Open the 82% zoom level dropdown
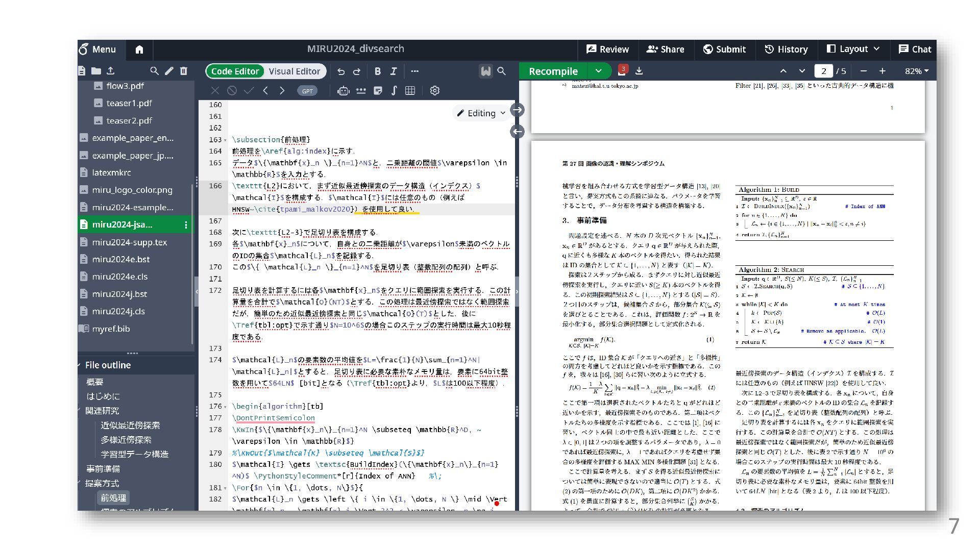The height and width of the screenshot is (551, 980). (x=917, y=71)
